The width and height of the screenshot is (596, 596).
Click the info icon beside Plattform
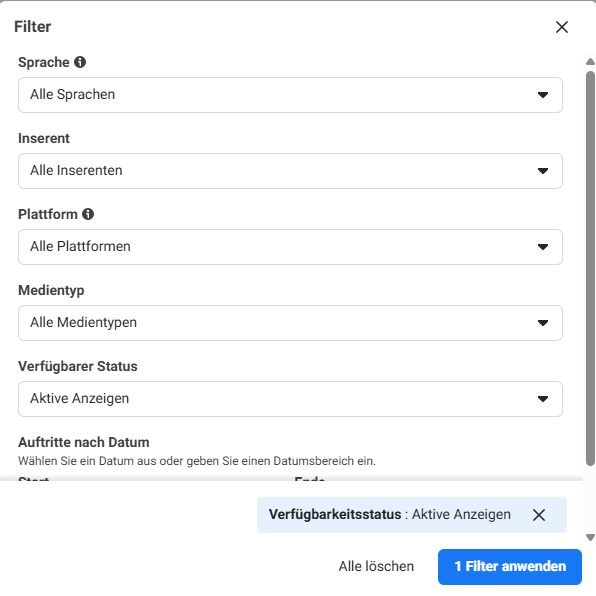pos(88,214)
